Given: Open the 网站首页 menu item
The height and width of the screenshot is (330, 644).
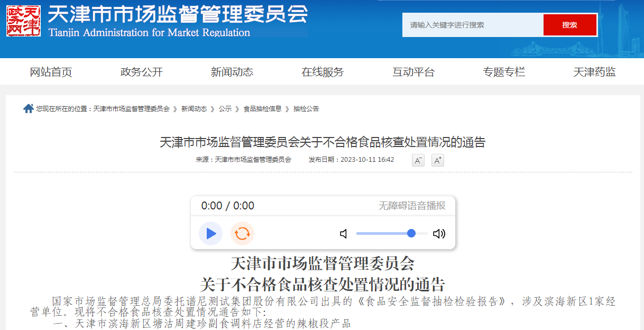Looking at the screenshot, I should [51, 72].
